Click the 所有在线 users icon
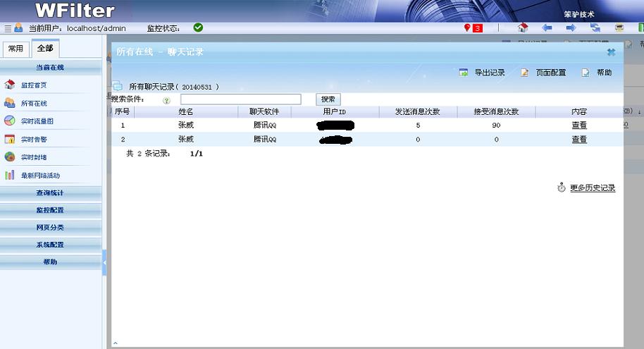 (x=10, y=103)
